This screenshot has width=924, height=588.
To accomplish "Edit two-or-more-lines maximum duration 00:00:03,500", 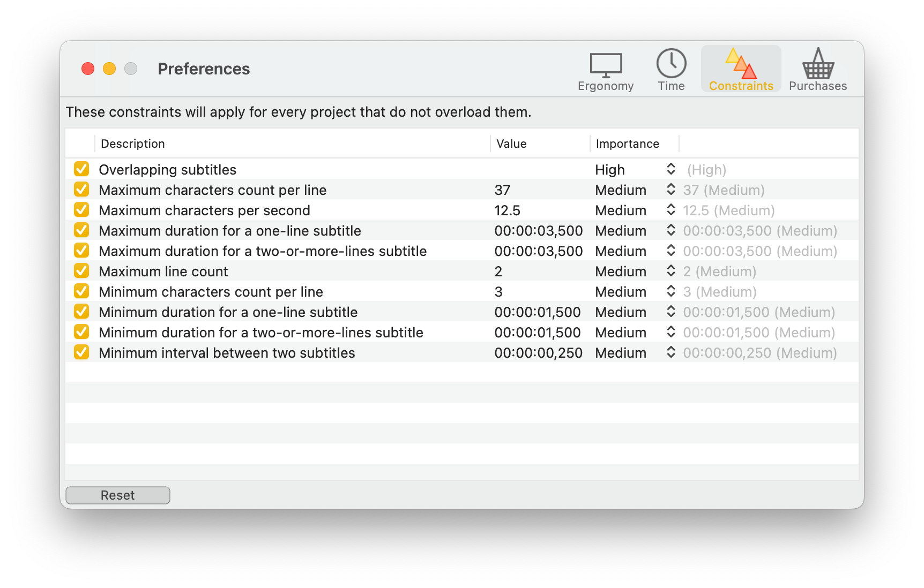I will coord(538,251).
